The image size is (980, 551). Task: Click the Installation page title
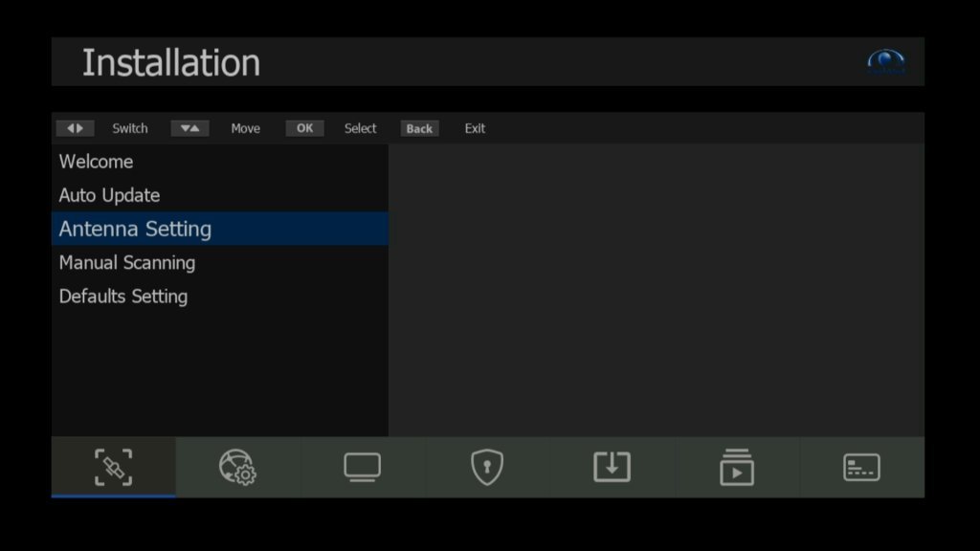[x=171, y=62]
